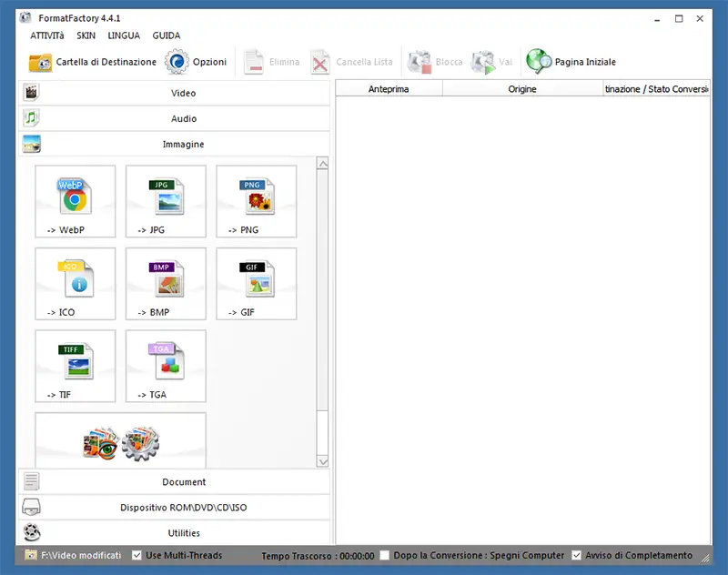Click Tempo Trascorso 00:00:00 timer text
Screen dimensions: 728x575
pyautogui.click(x=318, y=556)
